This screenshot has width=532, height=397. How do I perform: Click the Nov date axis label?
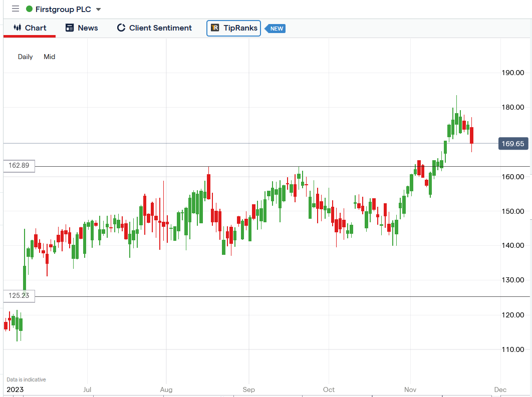pos(410,389)
